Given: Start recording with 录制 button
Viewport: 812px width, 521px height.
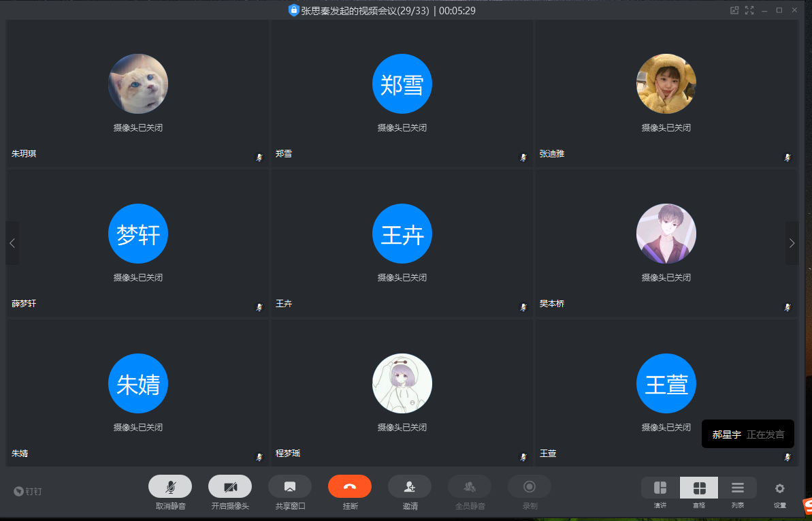Looking at the screenshot, I should point(530,486).
